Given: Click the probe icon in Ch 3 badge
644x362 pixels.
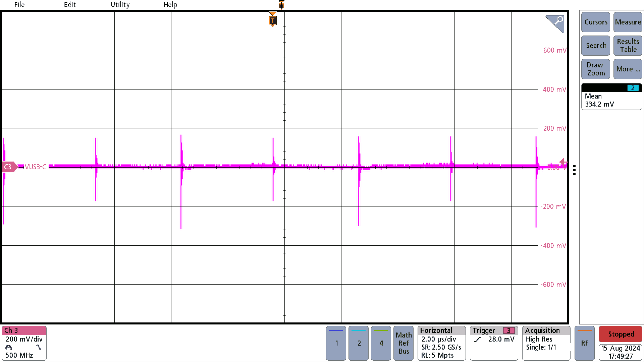Looking at the screenshot, I should point(9,348).
